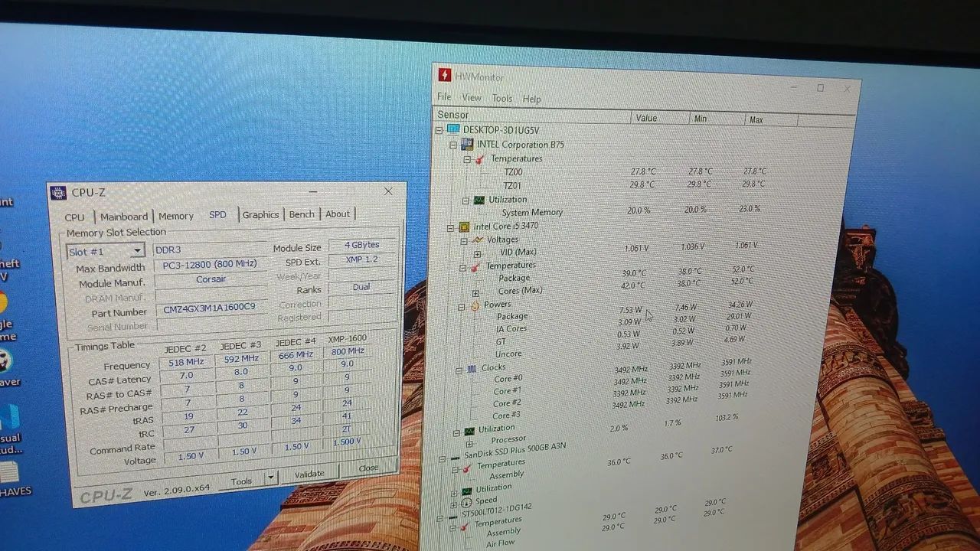Expand the VID (Max) voltage row

tap(477, 253)
